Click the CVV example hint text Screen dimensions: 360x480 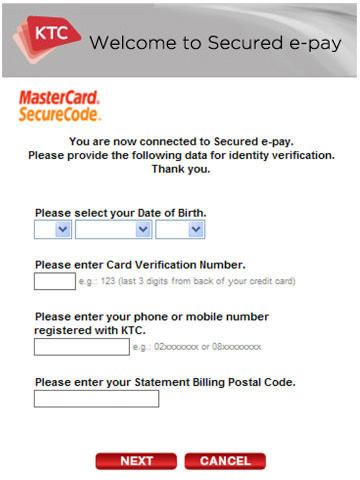tap(187, 281)
